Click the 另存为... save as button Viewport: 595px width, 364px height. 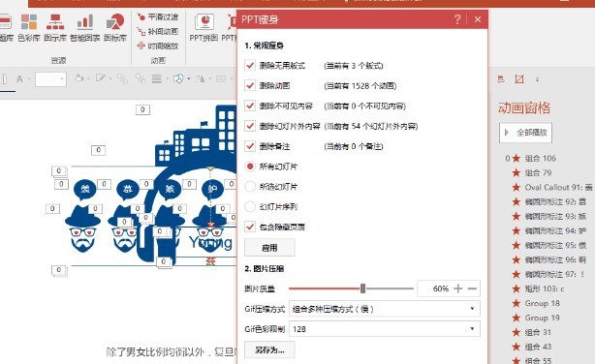(x=269, y=349)
